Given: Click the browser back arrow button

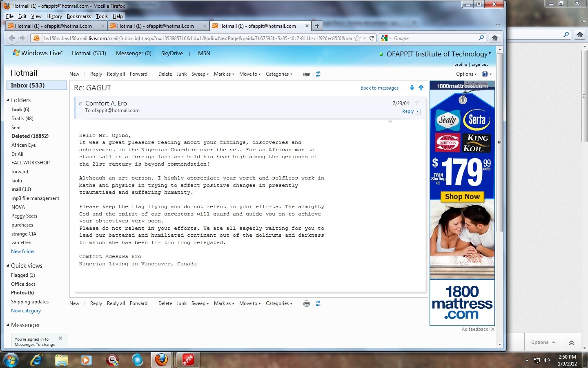Looking at the screenshot, I should (12, 38).
